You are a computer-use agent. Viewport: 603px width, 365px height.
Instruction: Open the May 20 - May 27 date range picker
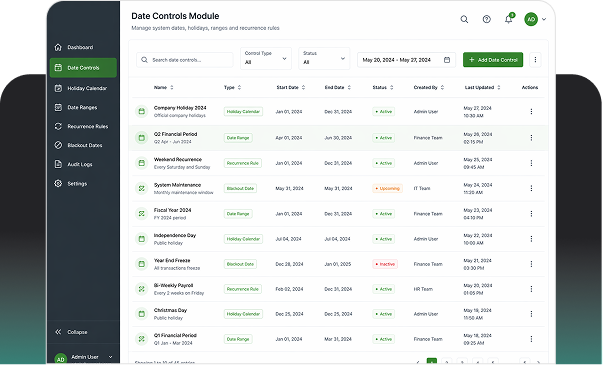point(406,60)
